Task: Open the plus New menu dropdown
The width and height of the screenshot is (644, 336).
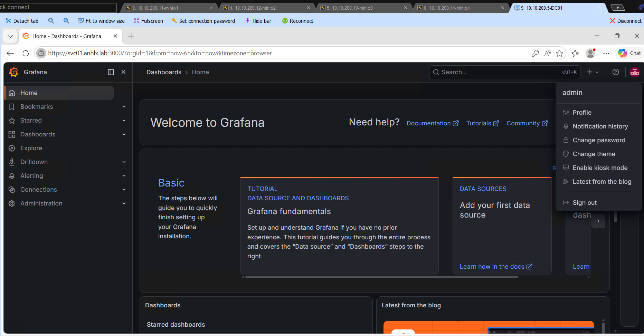Action: tap(593, 72)
